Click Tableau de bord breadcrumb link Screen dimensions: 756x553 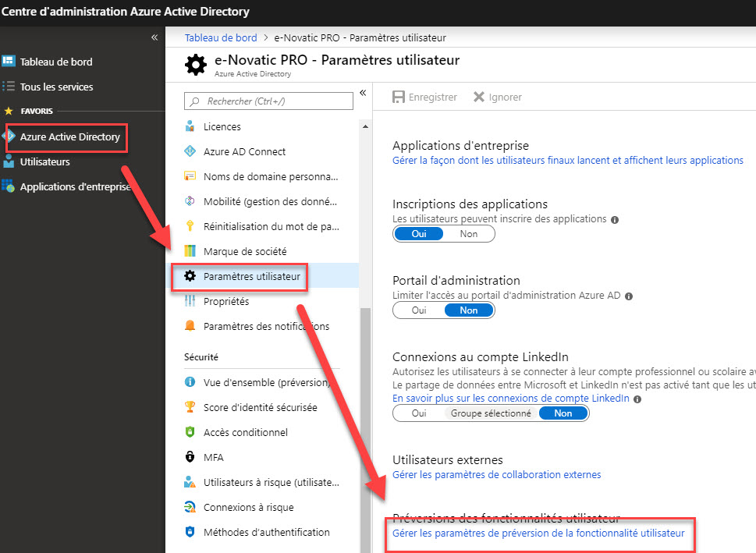click(x=221, y=37)
